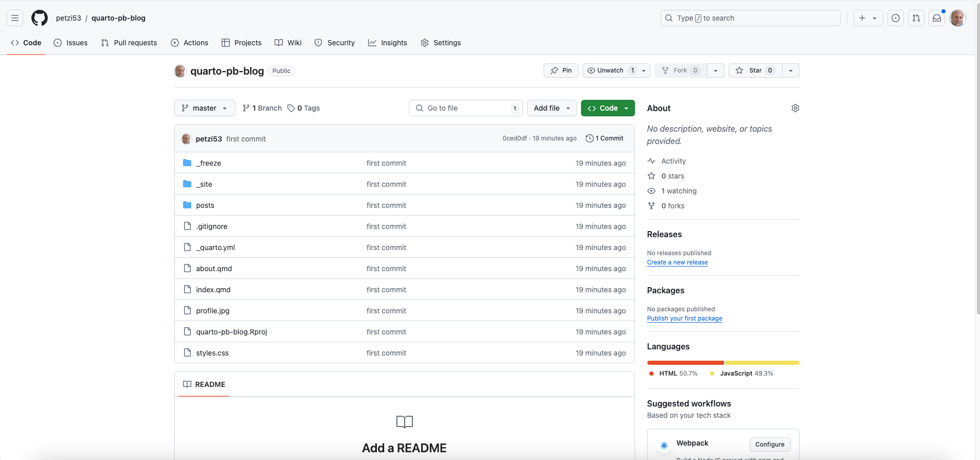The height and width of the screenshot is (460, 980).
Task: Star the quarto-pb-blog repository
Action: click(x=755, y=70)
